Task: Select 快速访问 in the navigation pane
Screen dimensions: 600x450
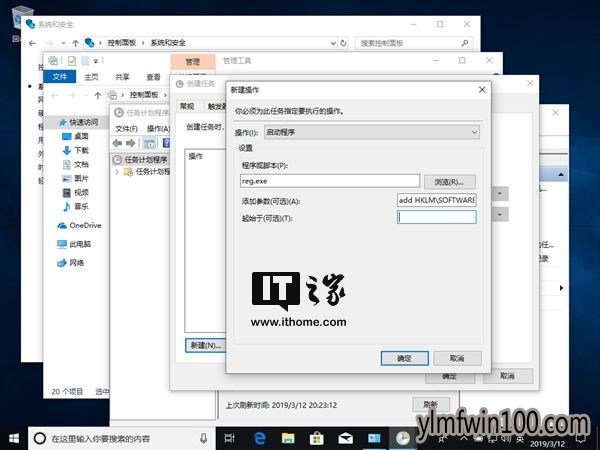Action: 84,120
